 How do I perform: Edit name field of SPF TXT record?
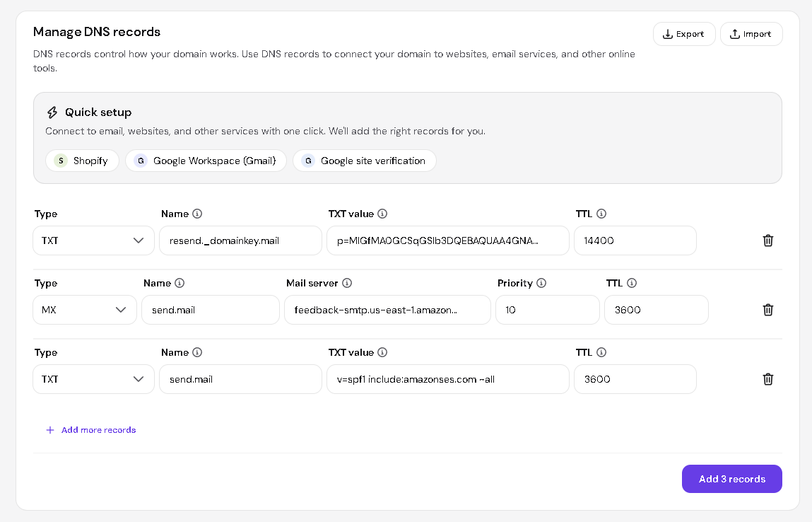(241, 379)
